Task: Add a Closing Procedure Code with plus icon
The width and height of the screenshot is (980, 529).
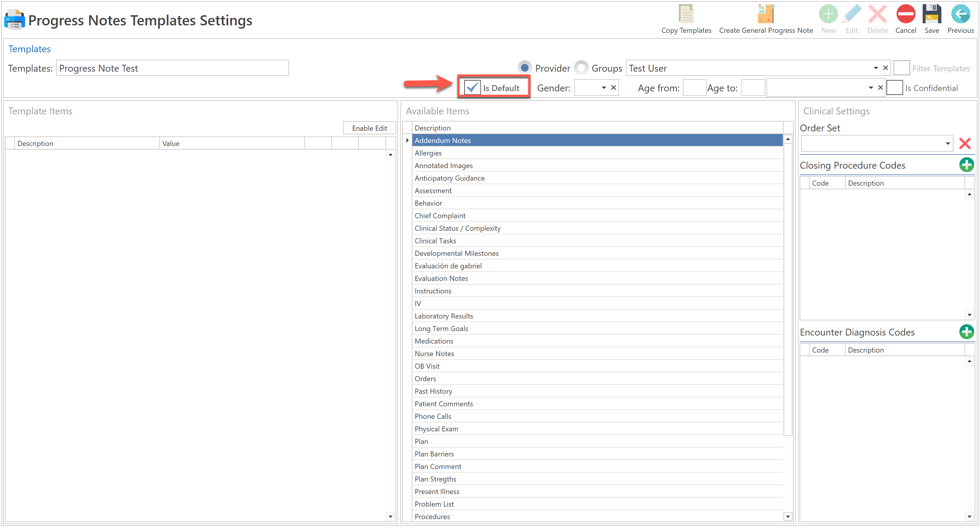Action: (x=966, y=165)
